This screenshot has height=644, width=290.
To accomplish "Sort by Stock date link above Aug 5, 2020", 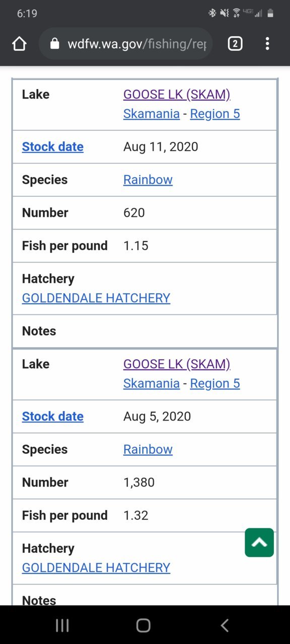I will [x=53, y=416].
